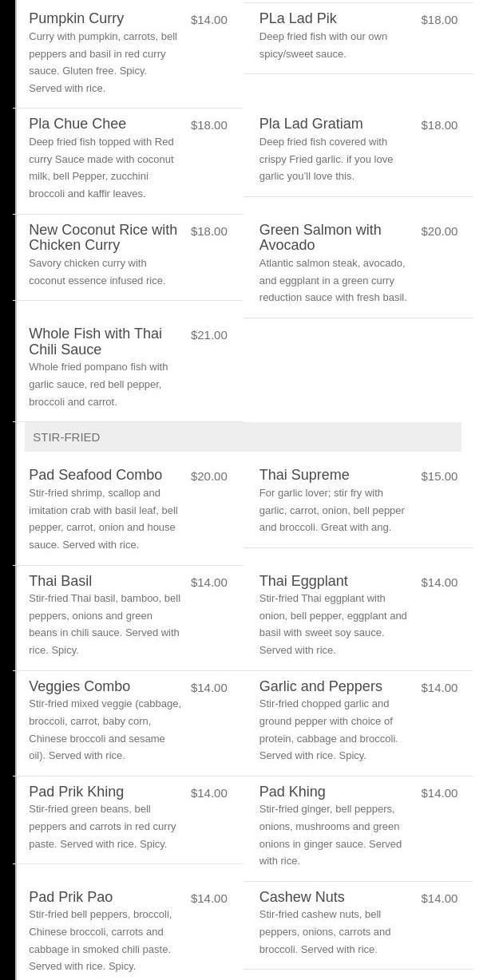Choose Garlic and Peppers dish

coord(320,686)
